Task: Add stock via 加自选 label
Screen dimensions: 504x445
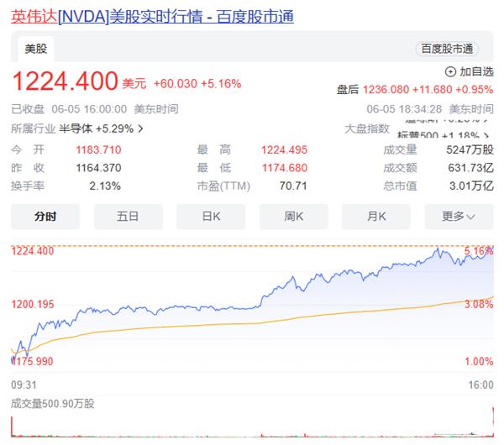Action: pos(476,71)
